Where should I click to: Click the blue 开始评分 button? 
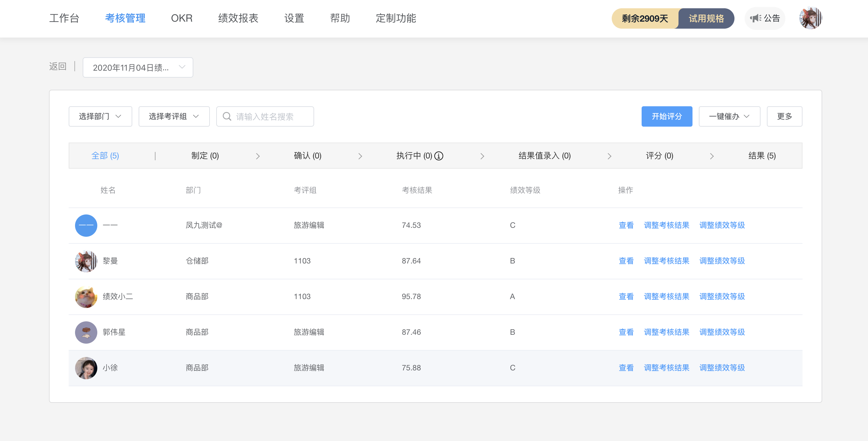click(667, 116)
